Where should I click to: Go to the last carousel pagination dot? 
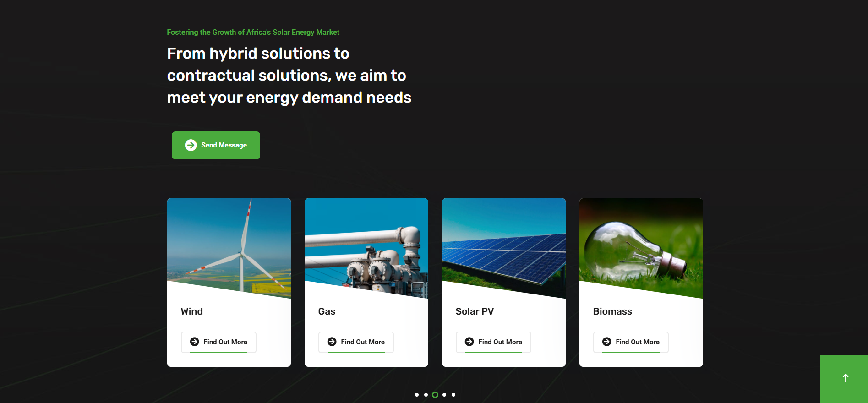(453, 395)
